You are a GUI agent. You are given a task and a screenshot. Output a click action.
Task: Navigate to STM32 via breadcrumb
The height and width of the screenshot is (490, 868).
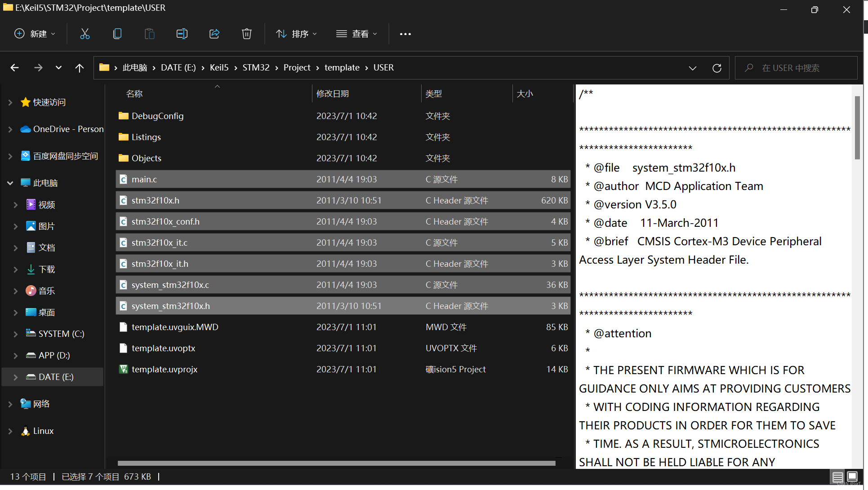pos(256,67)
